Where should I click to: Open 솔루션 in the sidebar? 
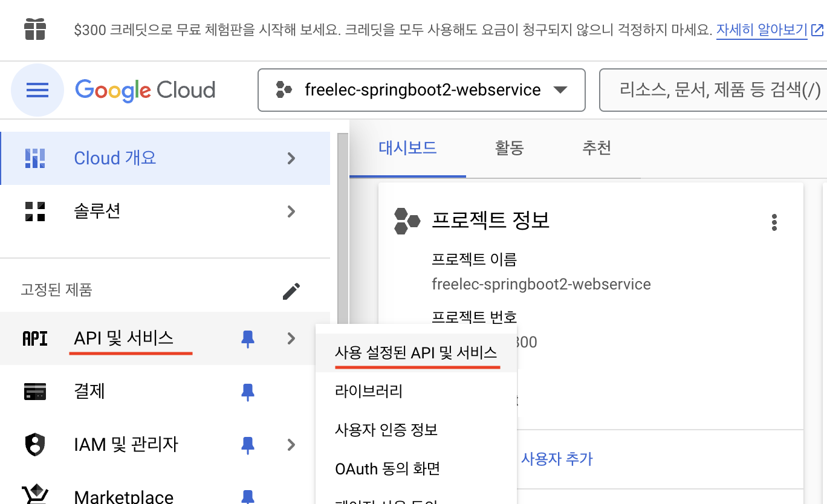165,212
